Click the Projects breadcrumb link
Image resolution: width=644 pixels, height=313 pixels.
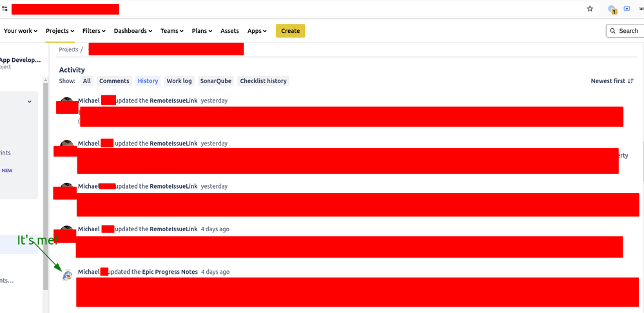(x=68, y=49)
